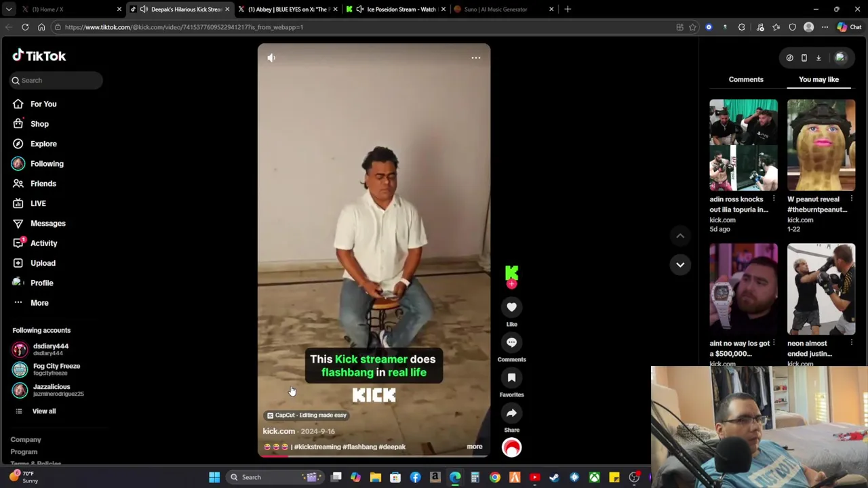The width and height of the screenshot is (868, 488).
Task: Reload the page in the browser
Action: (25, 27)
